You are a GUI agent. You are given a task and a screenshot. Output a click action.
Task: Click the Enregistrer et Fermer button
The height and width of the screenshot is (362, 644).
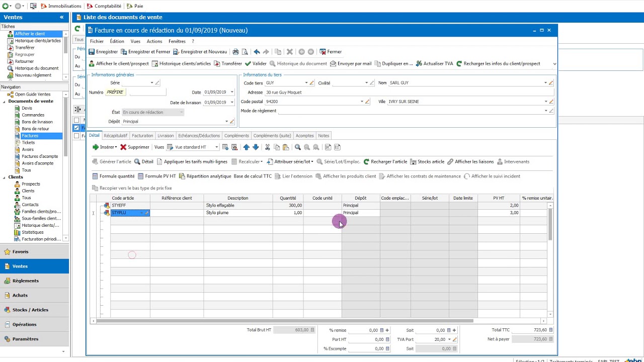pos(146,52)
